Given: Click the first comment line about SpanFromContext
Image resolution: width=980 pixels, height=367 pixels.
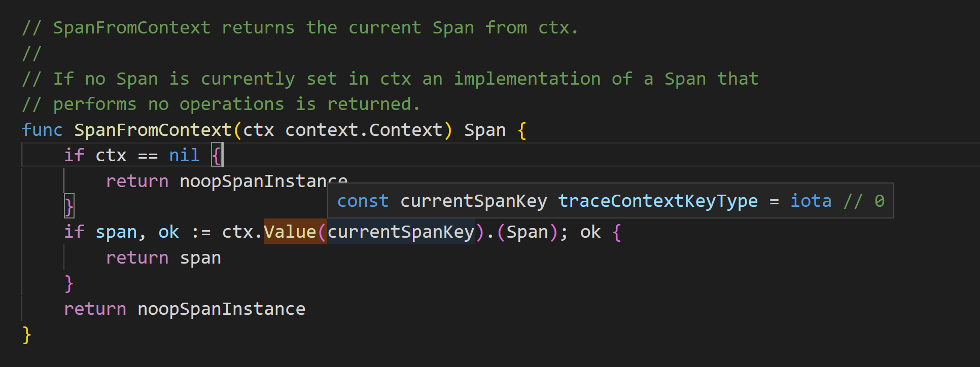Looking at the screenshot, I should [x=300, y=28].
